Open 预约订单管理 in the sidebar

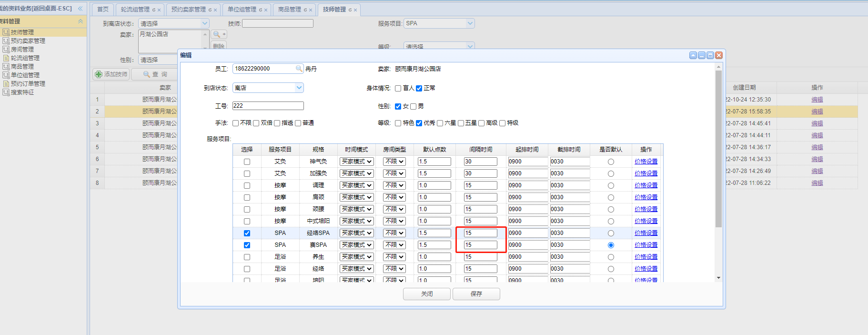point(28,83)
